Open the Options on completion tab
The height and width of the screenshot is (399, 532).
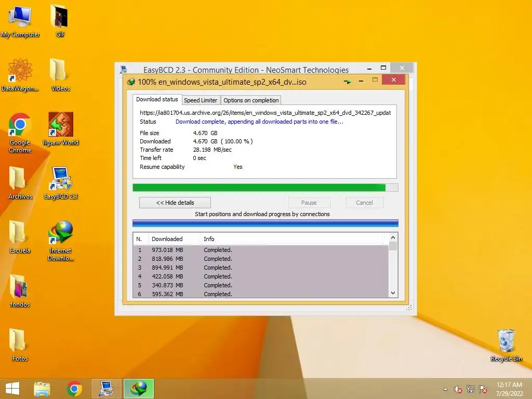click(251, 100)
